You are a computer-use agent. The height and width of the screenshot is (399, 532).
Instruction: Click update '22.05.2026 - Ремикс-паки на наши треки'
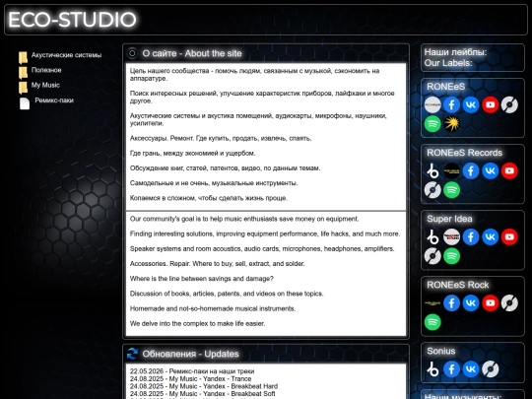192,371
